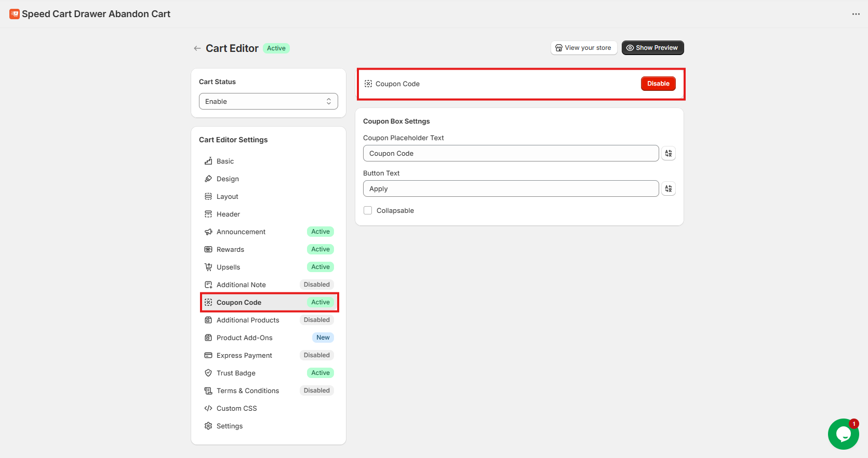
Task: Go to Announcement settings
Action: click(x=241, y=232)
